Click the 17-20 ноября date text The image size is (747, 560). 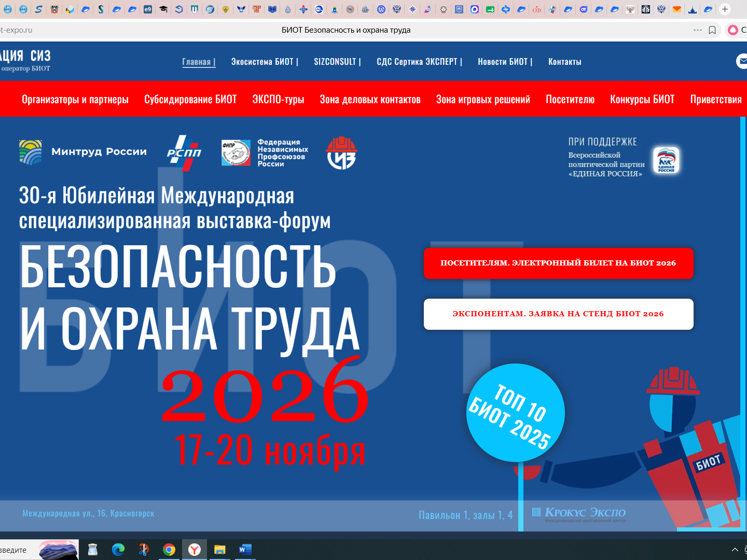tap(270, 450)
